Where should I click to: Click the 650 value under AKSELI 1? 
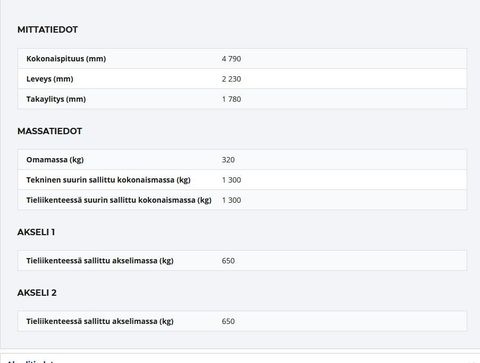[x=228, y=261]
